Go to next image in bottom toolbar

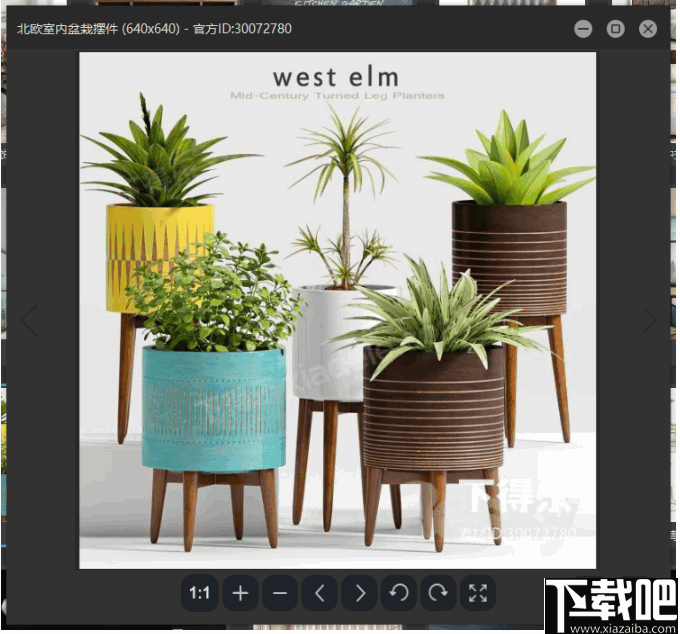click(x=360, y=593)
